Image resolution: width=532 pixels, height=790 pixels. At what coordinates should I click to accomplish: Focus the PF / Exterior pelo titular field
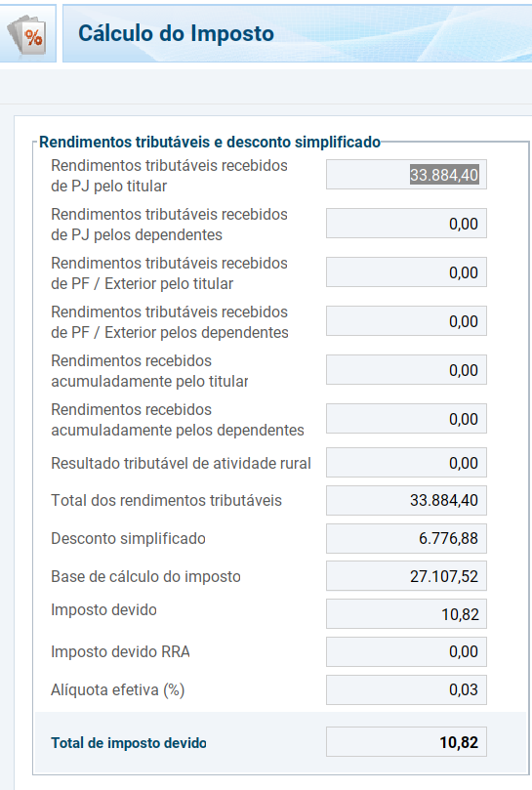point(406,272)
